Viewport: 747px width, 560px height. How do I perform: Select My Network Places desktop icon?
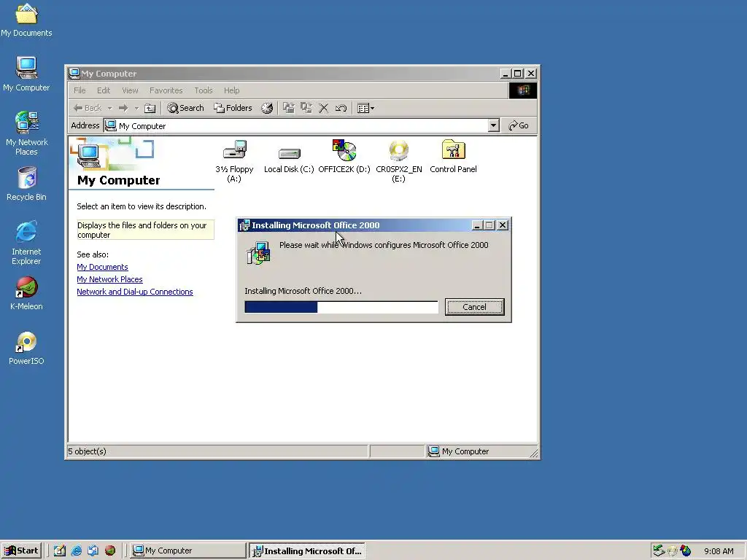tap(27, 134)
